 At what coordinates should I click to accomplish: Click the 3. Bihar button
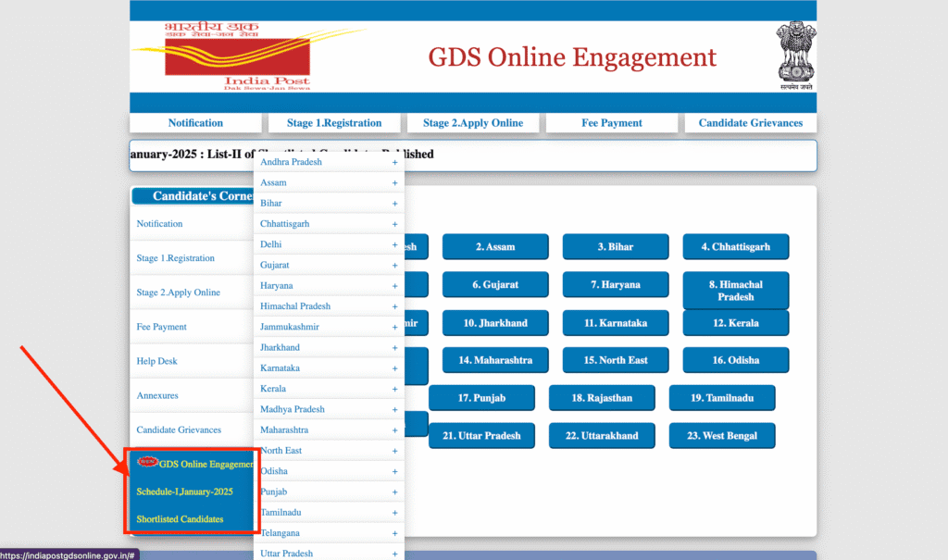click(616, 247)
